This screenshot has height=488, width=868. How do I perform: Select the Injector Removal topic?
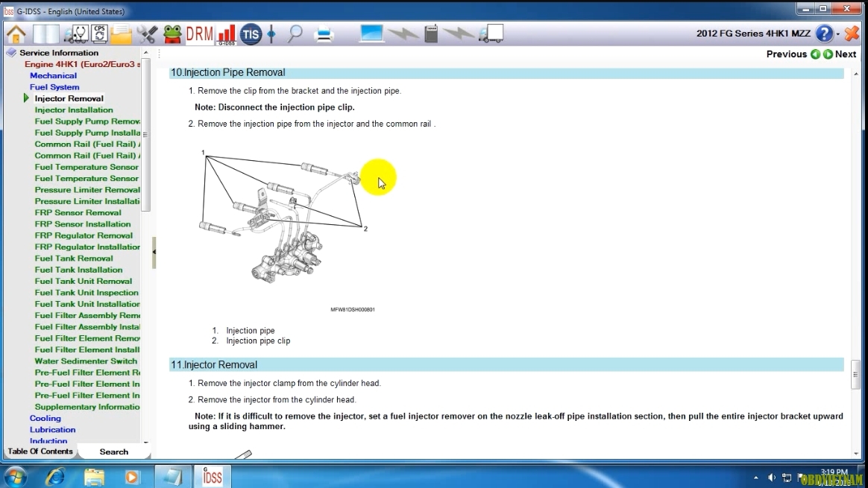click(69, 98)
